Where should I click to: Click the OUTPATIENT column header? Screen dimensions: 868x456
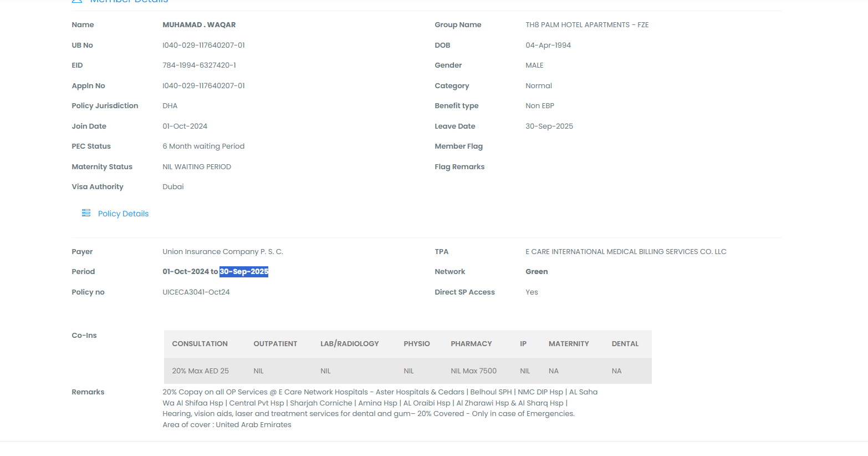coord(275,344)
